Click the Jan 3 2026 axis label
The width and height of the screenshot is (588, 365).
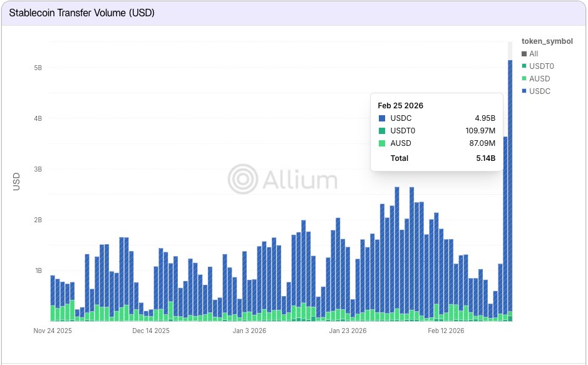[249, 331]
